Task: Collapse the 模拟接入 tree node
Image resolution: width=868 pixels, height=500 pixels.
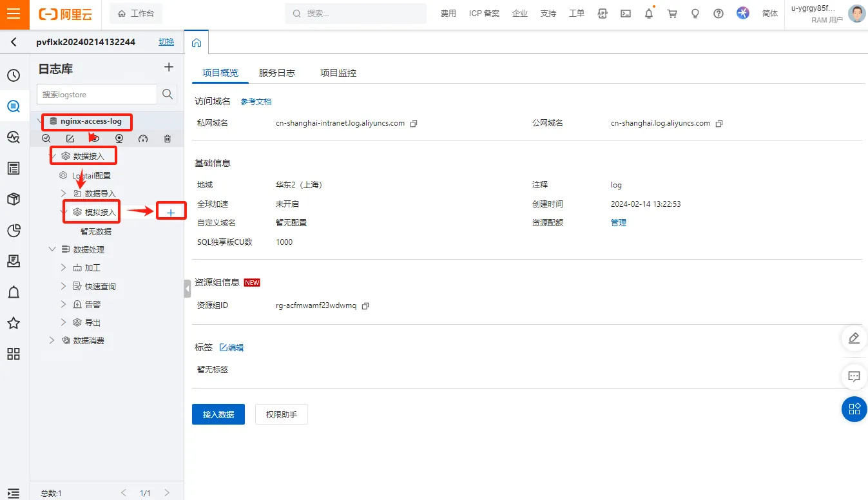Action: (x=63, y=211)
